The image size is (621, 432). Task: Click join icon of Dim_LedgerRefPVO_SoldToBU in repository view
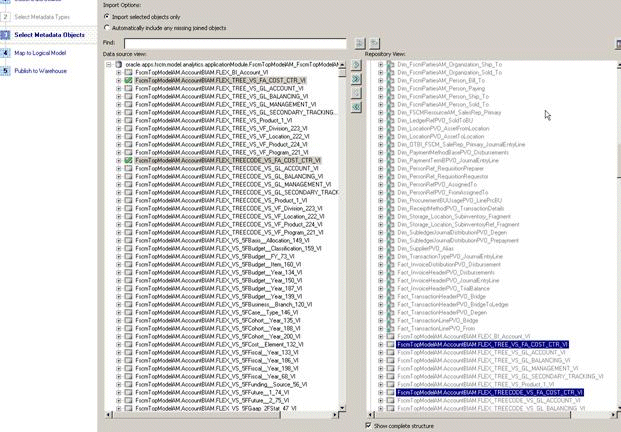point(391,120)
